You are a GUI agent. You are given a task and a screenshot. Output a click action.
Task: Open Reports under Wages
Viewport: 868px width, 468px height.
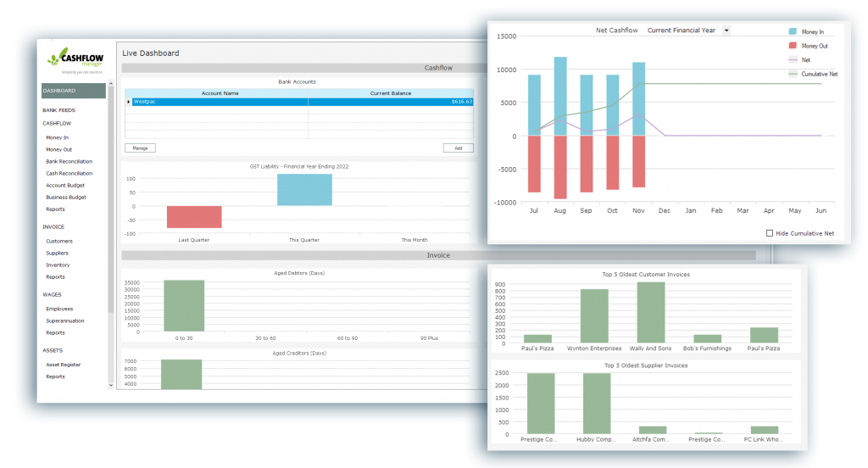55,333
